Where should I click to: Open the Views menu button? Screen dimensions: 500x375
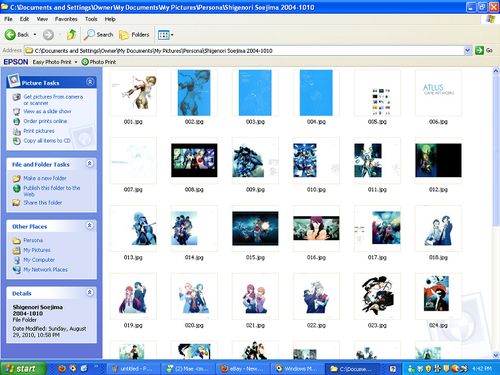coord(165,35)
